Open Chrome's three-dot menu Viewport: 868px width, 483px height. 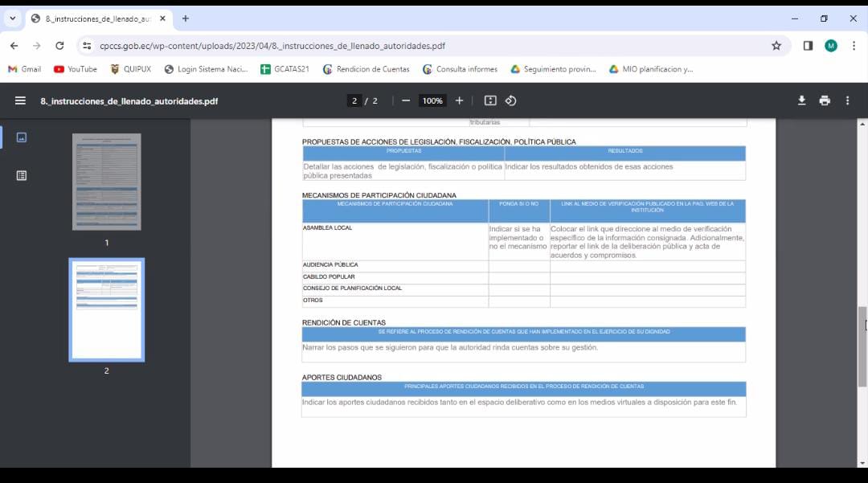click(x=854, y=46)
